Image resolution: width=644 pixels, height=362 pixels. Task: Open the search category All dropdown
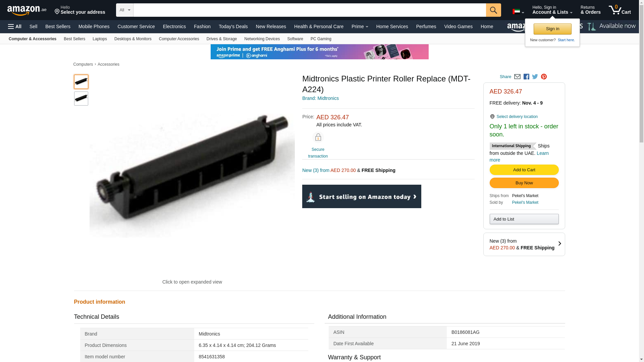[124, 10]
